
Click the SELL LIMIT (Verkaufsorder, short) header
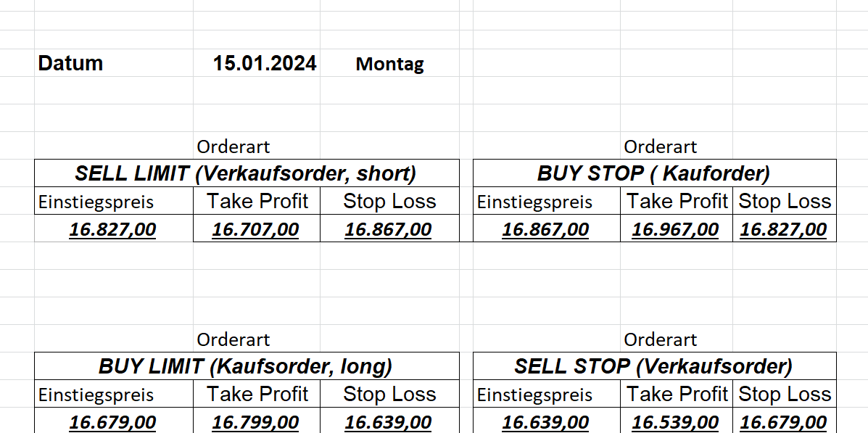(246, 173)
